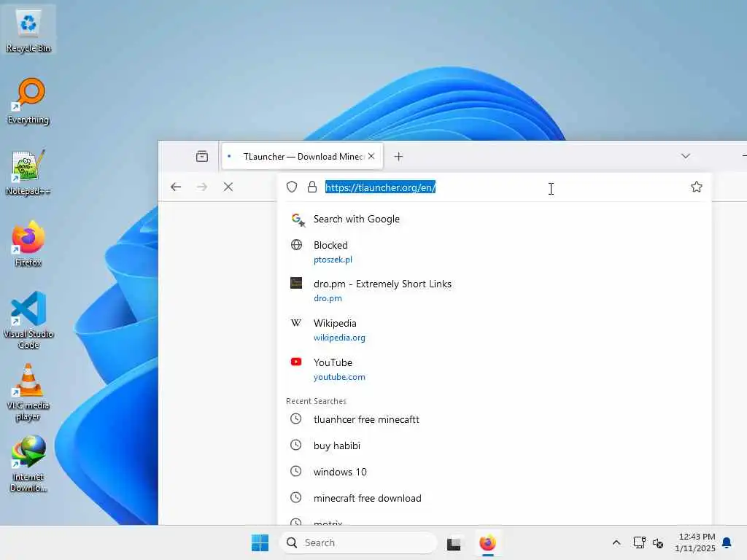This screenshot has width=747, height=560.
Task: Click the Wikipedia W icon
Action: 296,323
